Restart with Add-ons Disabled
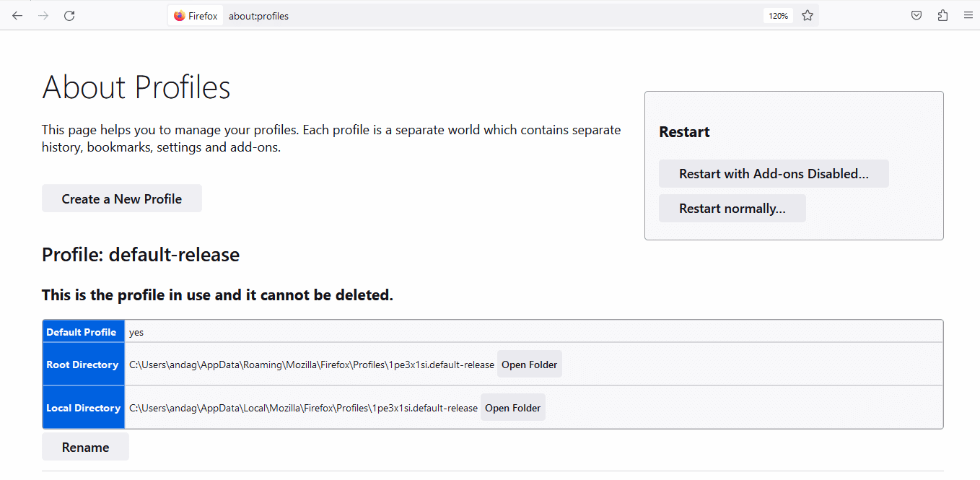Screen dimensions: 980x480 774,173
